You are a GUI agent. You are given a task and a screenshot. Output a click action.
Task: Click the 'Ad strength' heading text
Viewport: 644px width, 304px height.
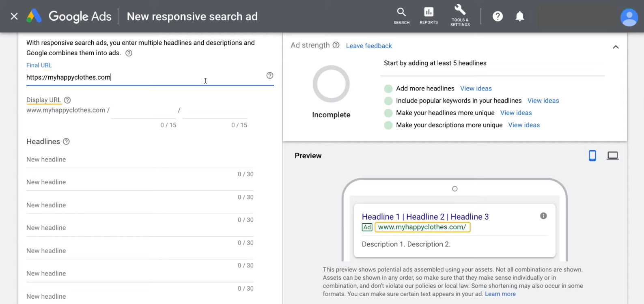[x=310, y=45]
